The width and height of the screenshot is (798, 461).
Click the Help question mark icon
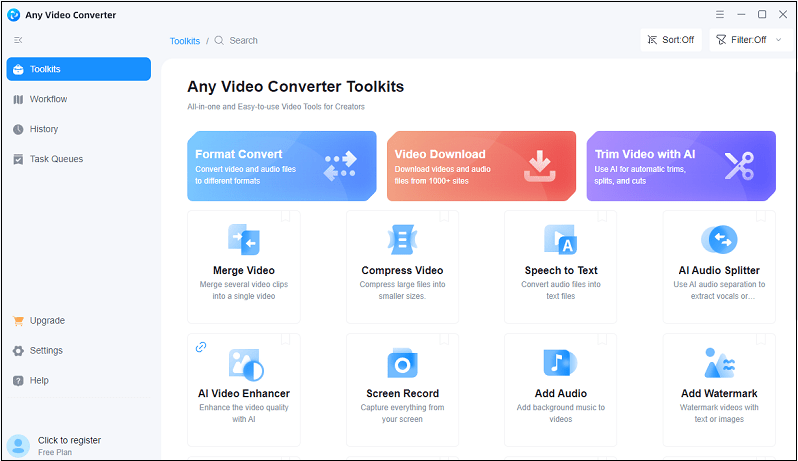coord(18,381)
